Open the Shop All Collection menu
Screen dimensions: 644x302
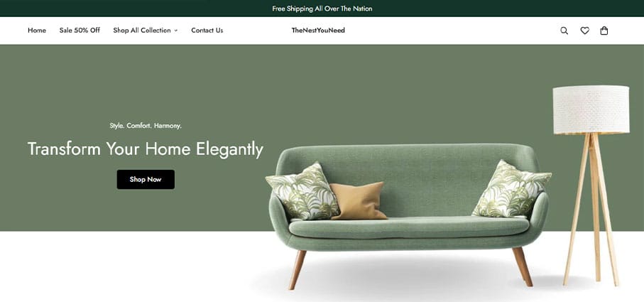click(x=142, y=31)
